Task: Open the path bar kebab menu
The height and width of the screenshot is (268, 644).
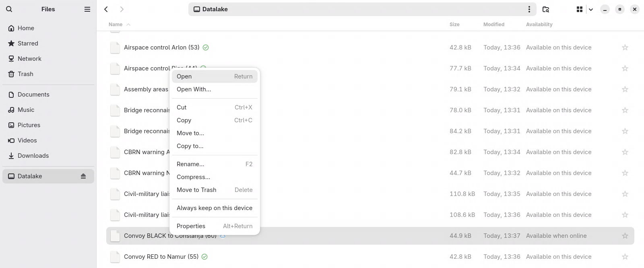Action: click(529, 9)
